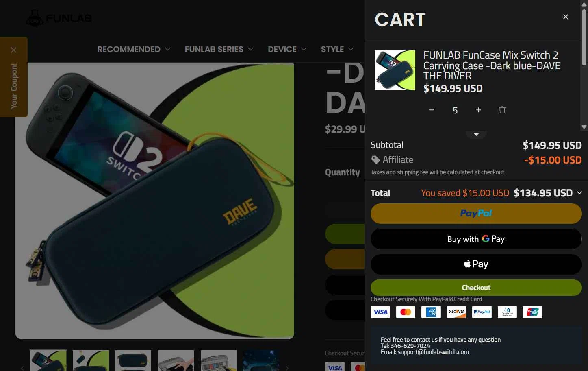Image resolution: width=588 pixels, height=371 pixels.
Task: Click the chevron next to DEVICE
Action: pyautogui.click(x=304, y=49)
